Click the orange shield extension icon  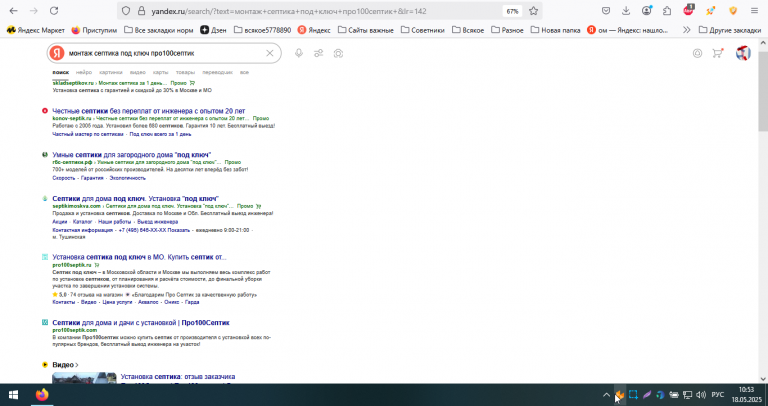[x=733, y=11]
